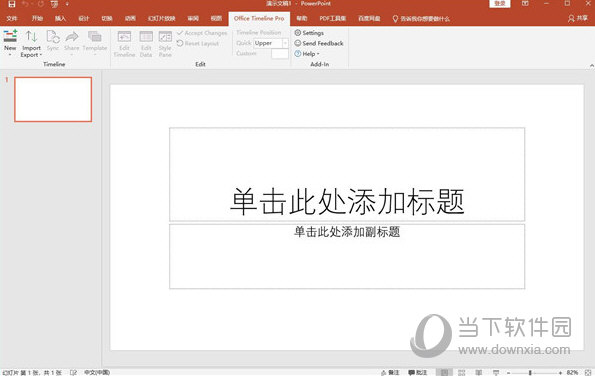Click the Custom position input box
Screen dimensions: 595x379
[280, 54]
